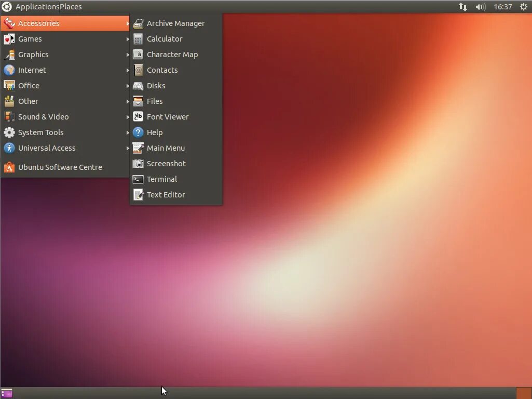
Task: Click the Internet globe icon
Action: tap(9, 70)
